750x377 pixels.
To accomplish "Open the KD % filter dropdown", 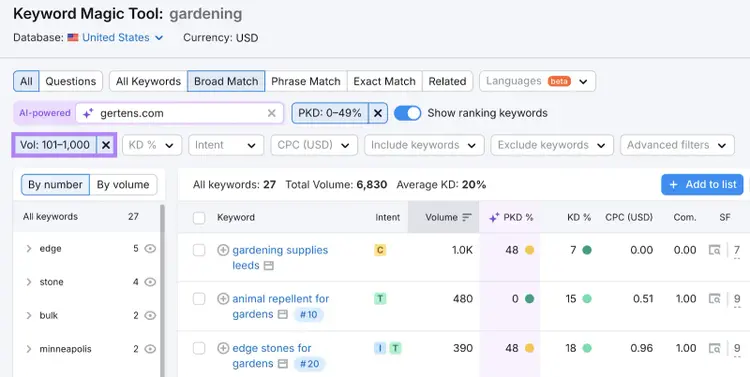I will (152, 145).
